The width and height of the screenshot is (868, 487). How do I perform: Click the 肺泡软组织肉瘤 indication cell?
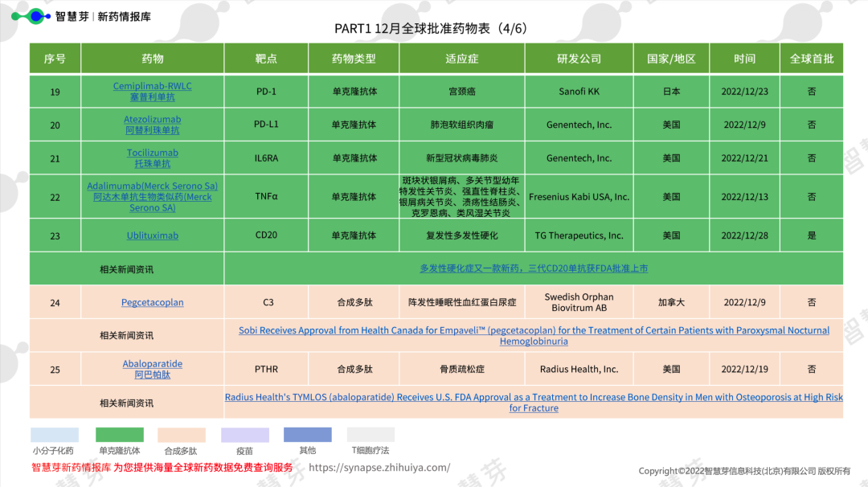click(461, 125)
